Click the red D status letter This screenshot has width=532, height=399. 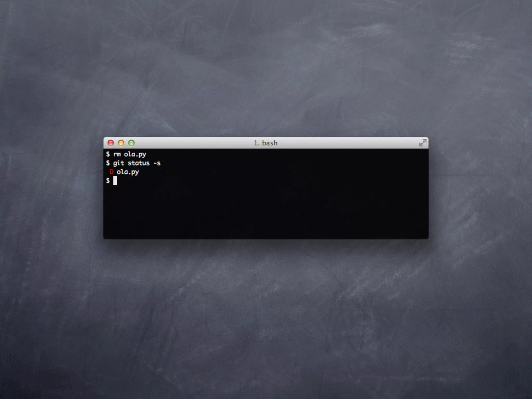tap(111, 172)
